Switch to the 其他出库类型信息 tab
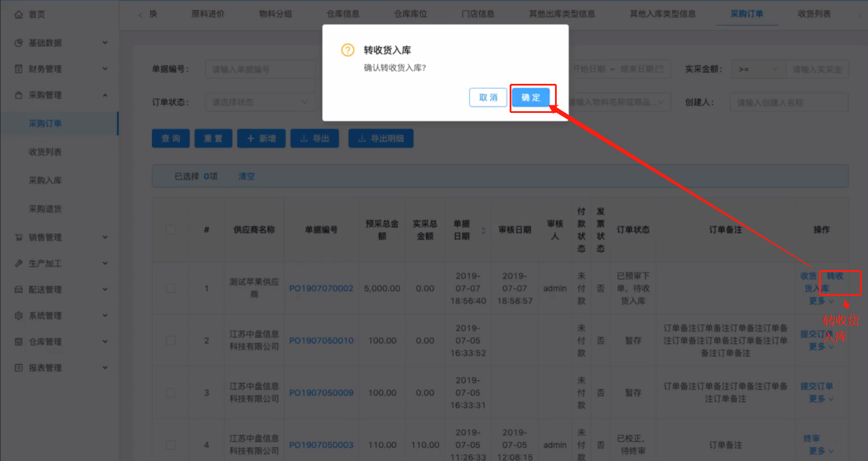The width and height of the screenshot is (868, 461). click(x=562, y=14)
